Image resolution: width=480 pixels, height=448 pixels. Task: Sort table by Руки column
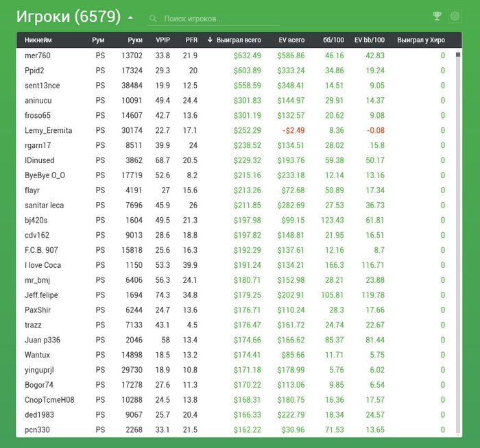[134, 40]
